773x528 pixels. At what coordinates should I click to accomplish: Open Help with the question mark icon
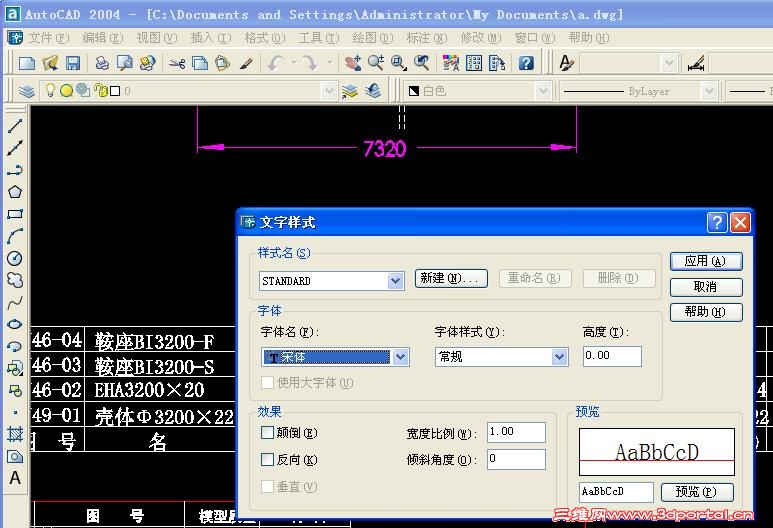pyautogui.click(x=526, y=63)
